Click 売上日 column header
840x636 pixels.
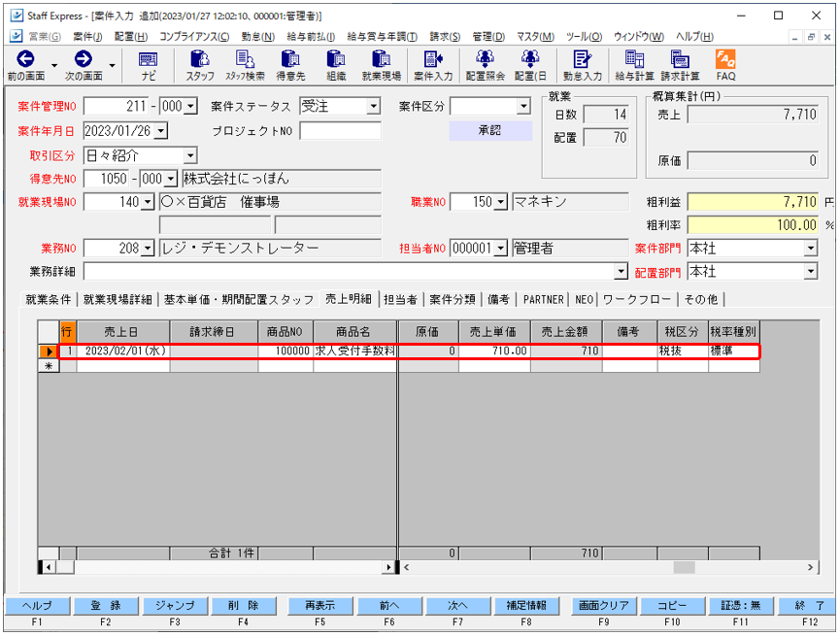pos(122,332)
